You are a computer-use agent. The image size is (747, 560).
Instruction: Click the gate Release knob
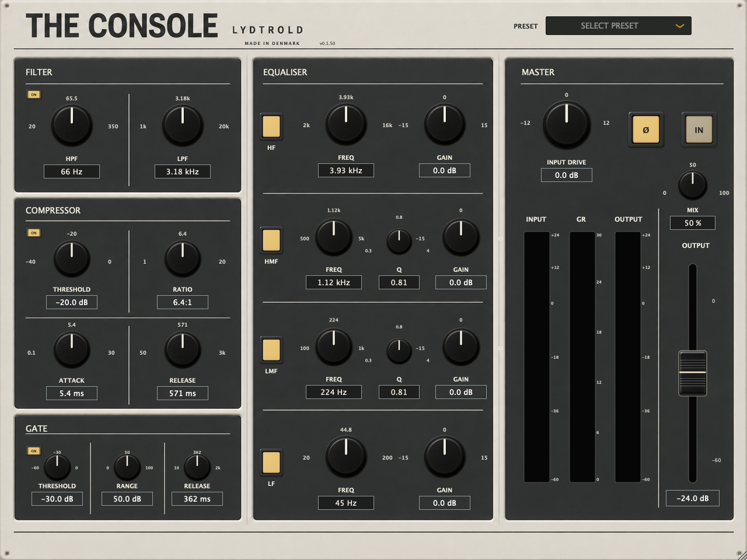[197, 467]
